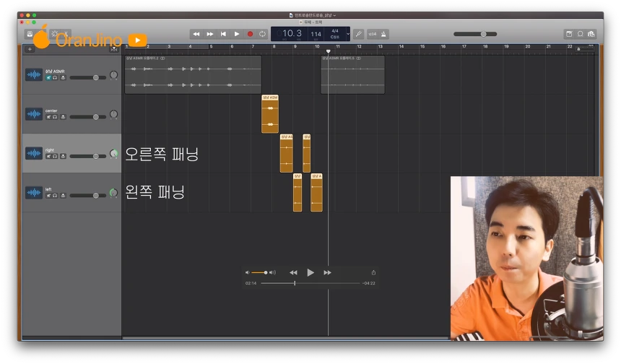Enable input monitoring on the left track

pos(63,195)
